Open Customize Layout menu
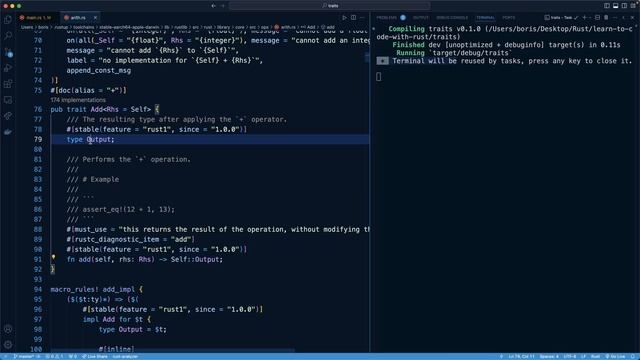 633,6
